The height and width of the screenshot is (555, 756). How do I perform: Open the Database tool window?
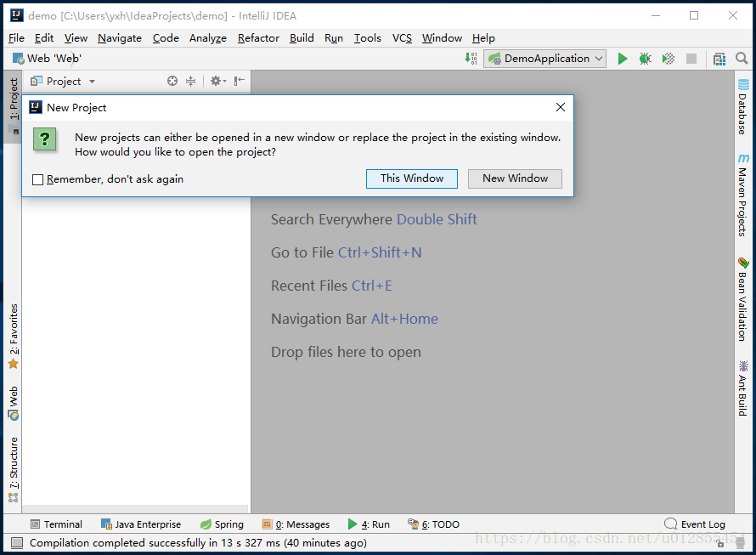pyautogui.click(x=743, y=106)
